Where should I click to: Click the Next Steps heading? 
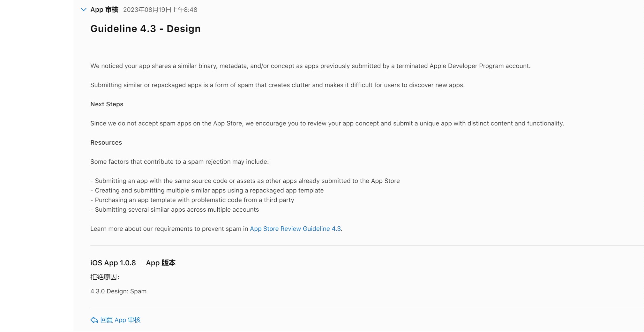click(107, 104)
